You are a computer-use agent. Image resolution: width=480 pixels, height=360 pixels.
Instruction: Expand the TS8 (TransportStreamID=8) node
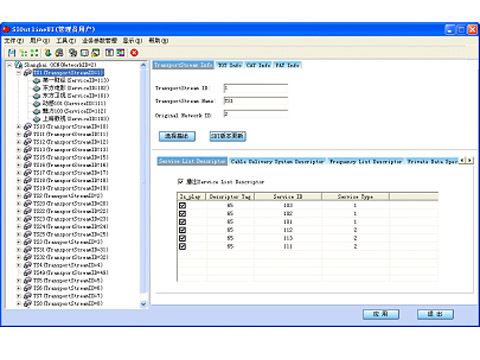pyautogui.click(x=19, y=304)
